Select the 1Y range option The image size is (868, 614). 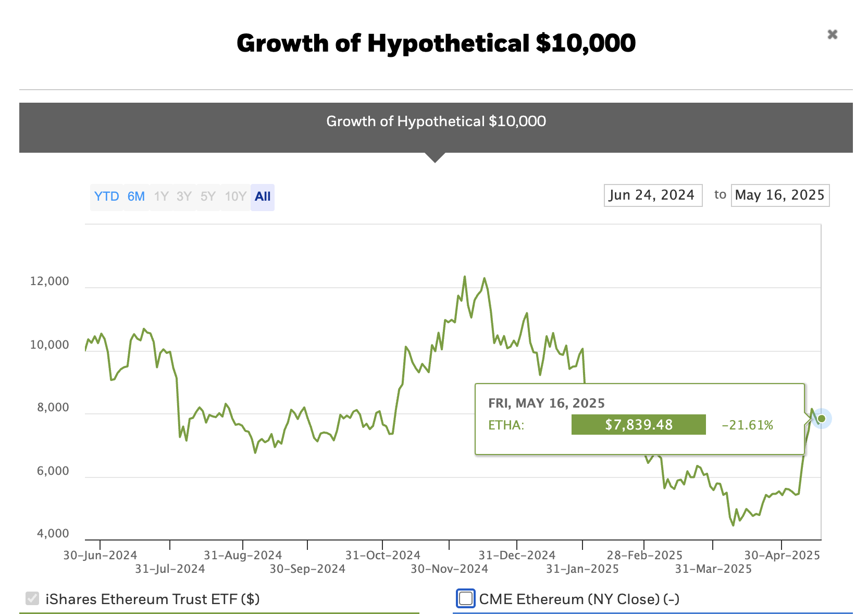tap(161, 197)
